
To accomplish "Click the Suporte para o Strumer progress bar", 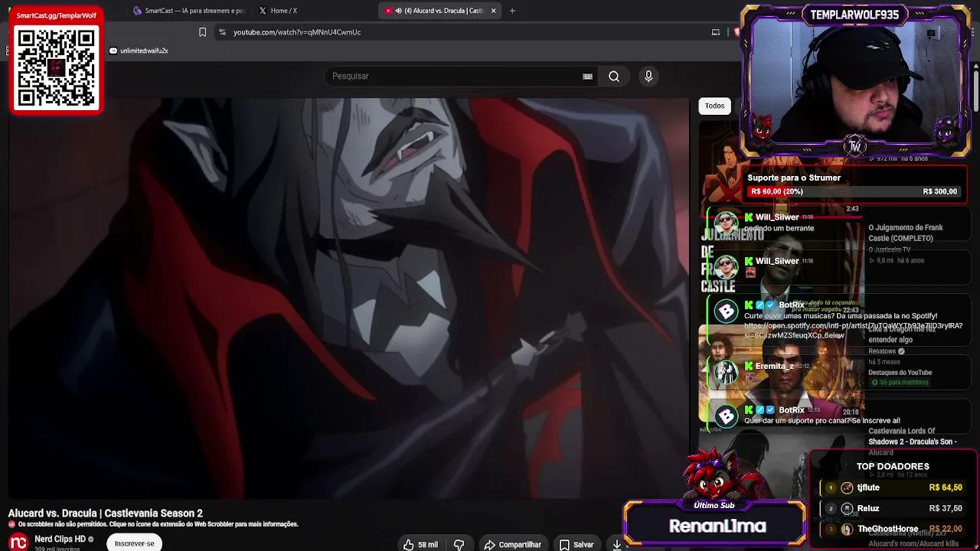I will coord(854,191).
